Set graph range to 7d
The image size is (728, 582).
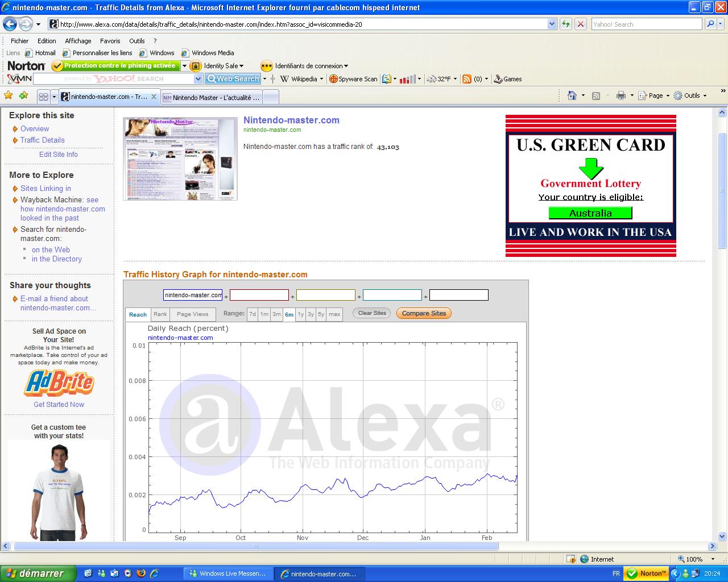(253, 314)
